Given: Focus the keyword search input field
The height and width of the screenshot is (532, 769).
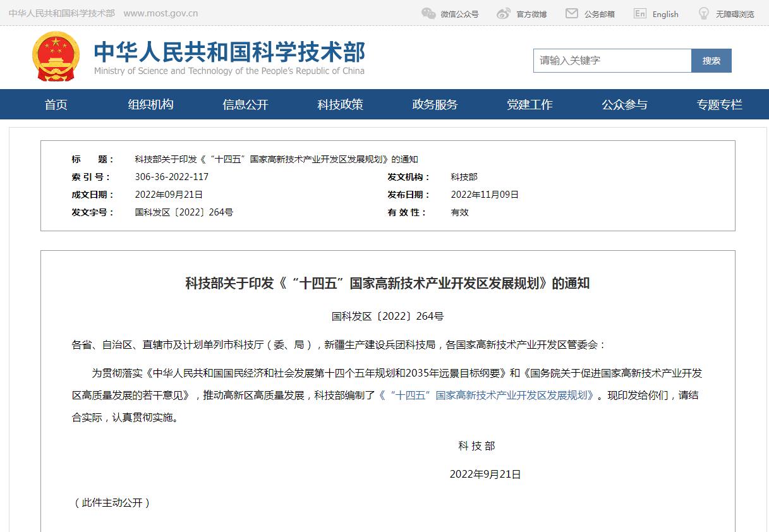Looking at the screenshot, I should pos(612,61).
